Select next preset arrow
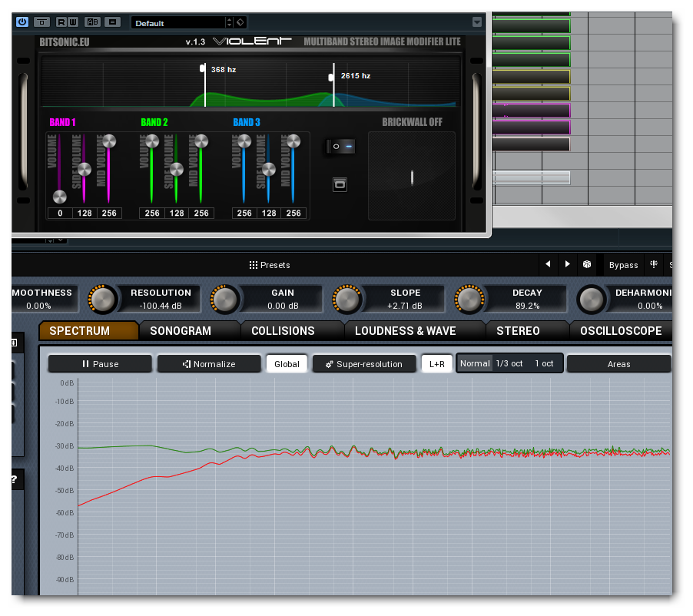The image size is (693, 616). [568, 264]
